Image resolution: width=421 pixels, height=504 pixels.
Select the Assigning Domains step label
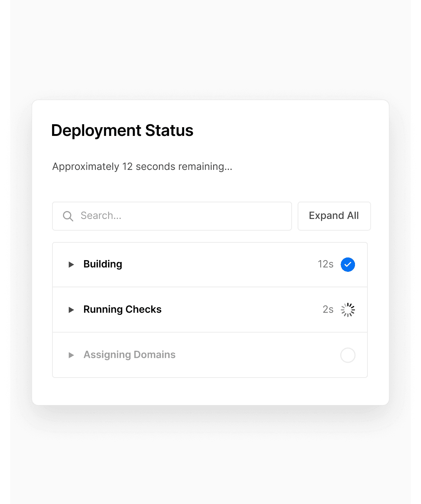(x=129, y=355)
